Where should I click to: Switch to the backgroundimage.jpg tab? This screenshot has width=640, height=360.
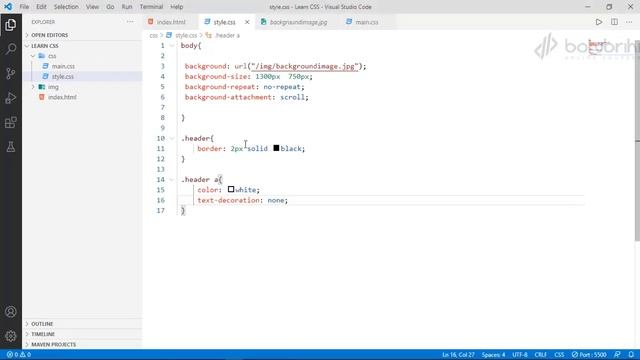(298, 22)
